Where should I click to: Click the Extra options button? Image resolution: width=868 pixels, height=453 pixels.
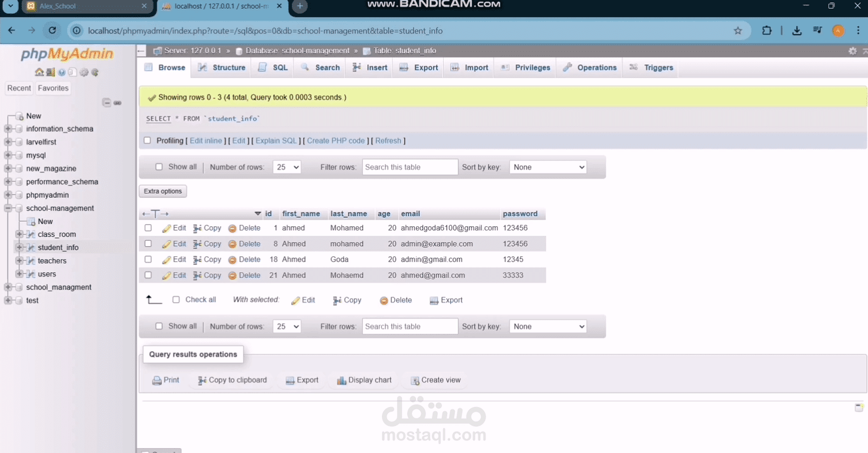tap(163, 191)
